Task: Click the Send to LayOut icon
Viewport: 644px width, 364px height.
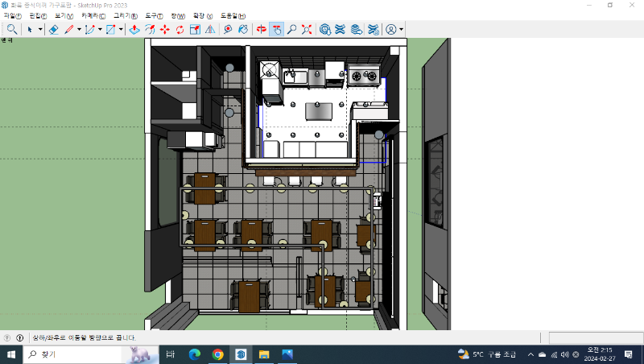Action: tap(357, 29)
